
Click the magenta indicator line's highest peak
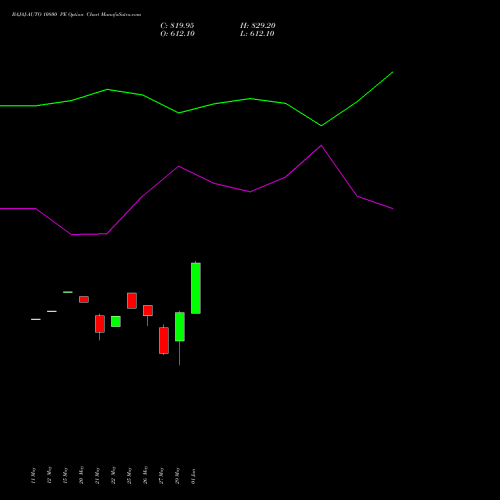click(321, 145)
